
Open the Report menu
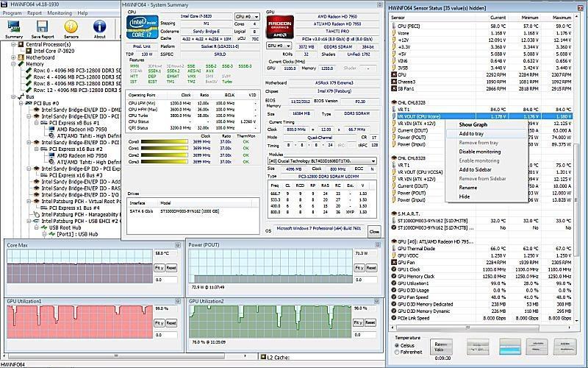[x=35, y=13]
